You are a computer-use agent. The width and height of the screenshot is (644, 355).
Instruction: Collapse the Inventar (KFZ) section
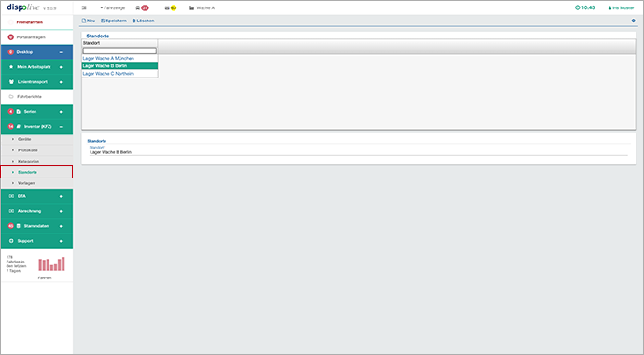pos(61,126)
